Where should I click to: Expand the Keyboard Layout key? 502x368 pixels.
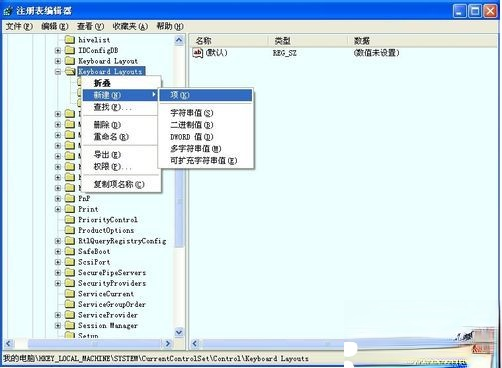(58, 61)
